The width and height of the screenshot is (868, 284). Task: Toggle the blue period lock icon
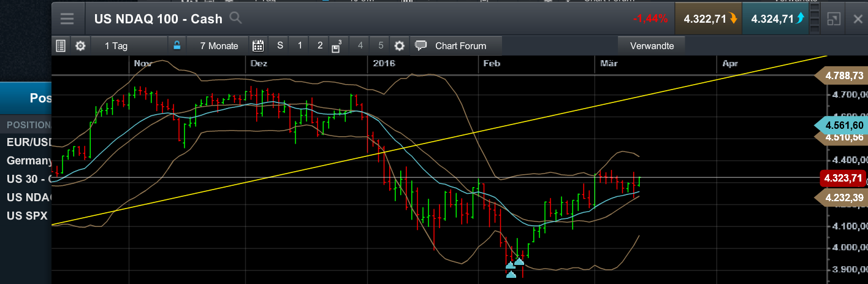pyautogui.click(x=177, y=45)
